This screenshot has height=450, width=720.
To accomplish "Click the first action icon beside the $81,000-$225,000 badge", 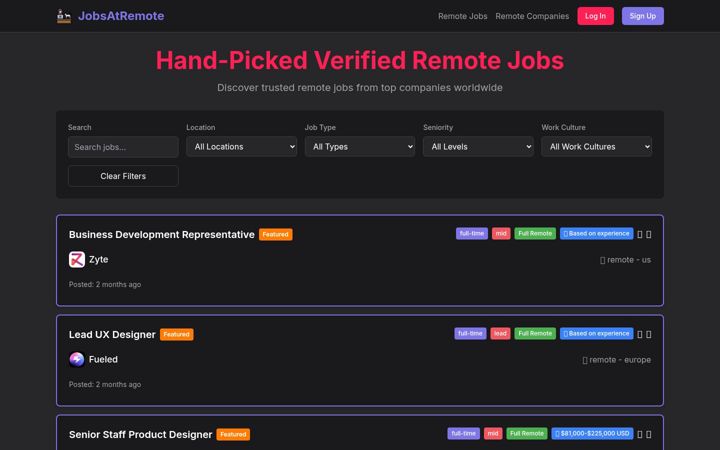I will (x=640, y=434).
